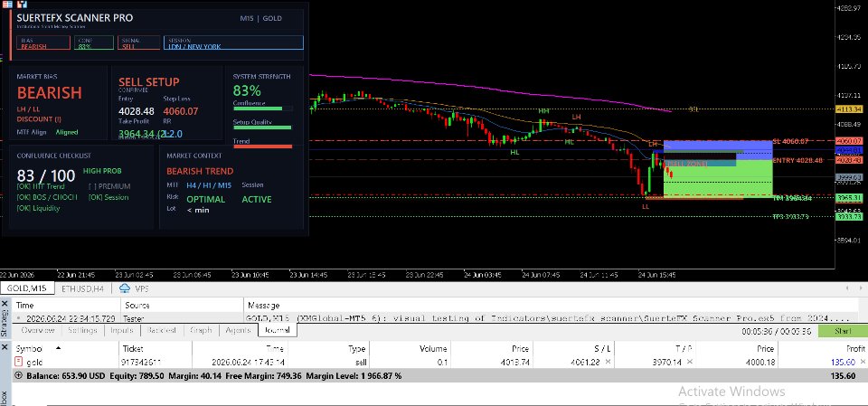This screenshot has height=406, width=868.
Task: Click the Profit column header
Action: [x=822, y=349]
